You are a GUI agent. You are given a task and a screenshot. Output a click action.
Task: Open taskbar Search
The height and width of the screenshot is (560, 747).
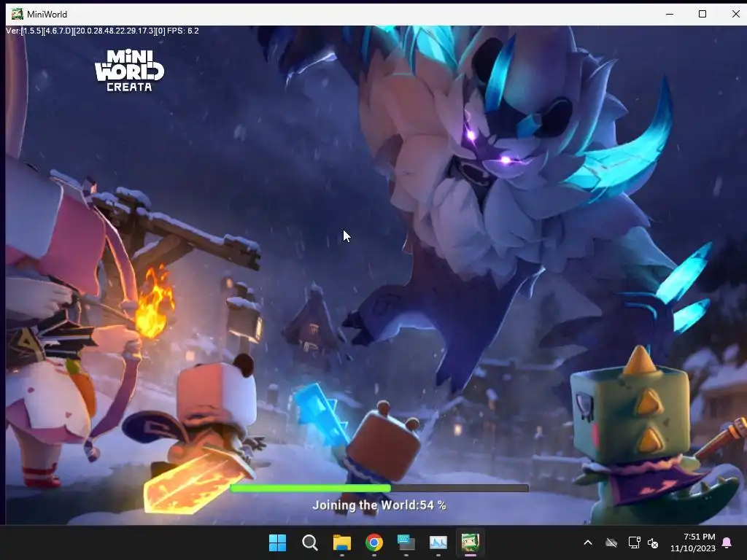coord(309,542)
